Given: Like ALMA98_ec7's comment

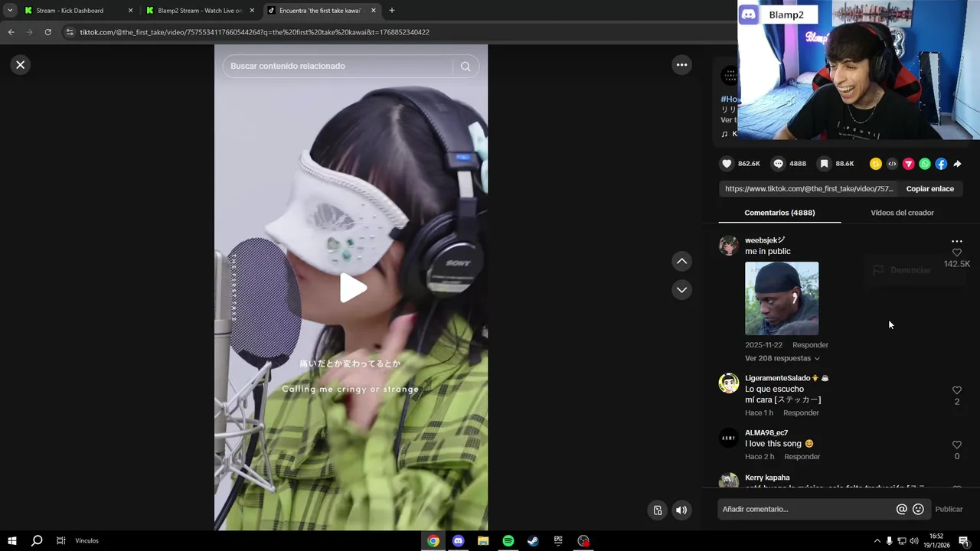Looking at the screenshot, I should pyautogui.click(x=957, y=445).
